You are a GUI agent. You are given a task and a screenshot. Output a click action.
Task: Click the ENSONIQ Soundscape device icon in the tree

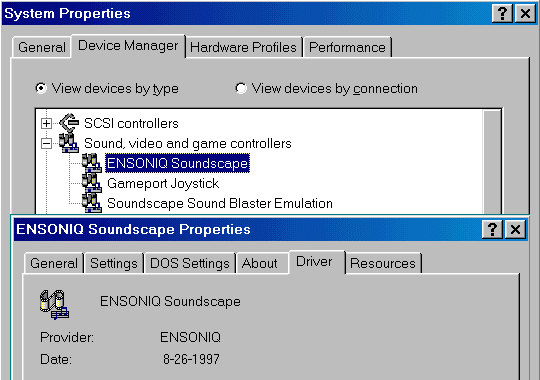92,163
